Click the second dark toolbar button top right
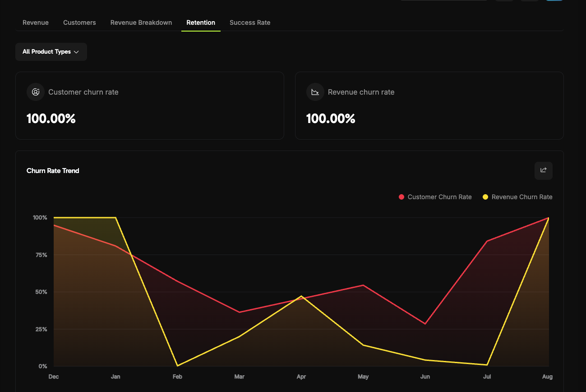 click(529, 1)
